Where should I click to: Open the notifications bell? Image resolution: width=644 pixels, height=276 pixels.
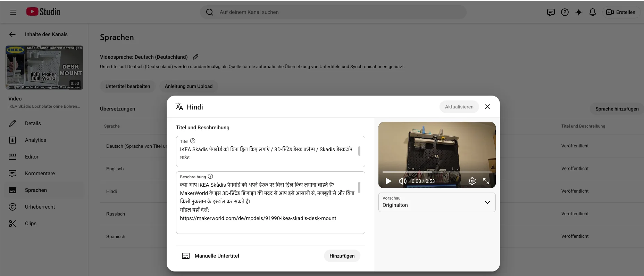(x=593, y=12)
